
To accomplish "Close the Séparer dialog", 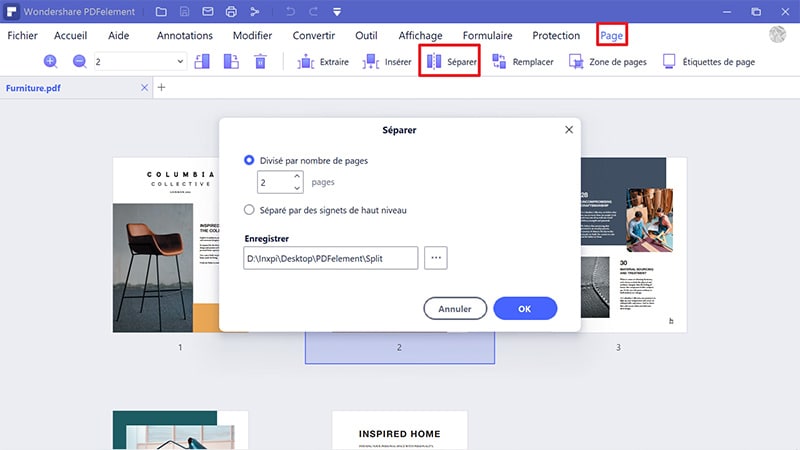I will pyautogui.click(x=569, y=130).
